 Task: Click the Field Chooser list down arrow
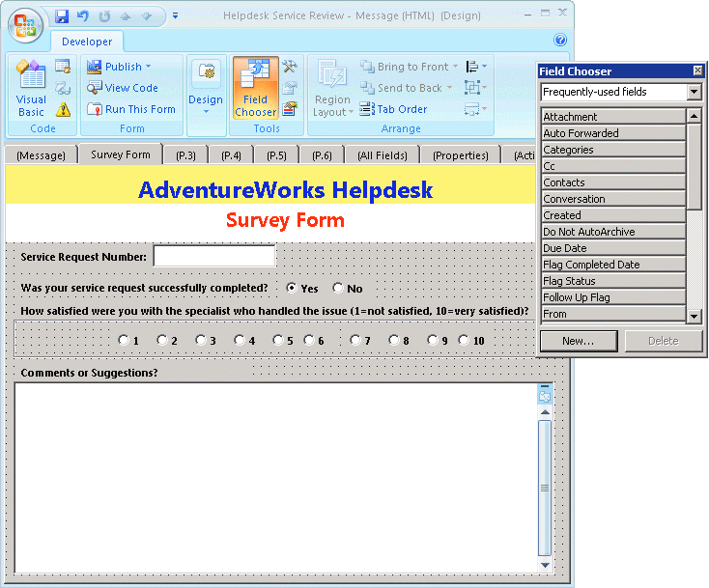pos(695,317)
